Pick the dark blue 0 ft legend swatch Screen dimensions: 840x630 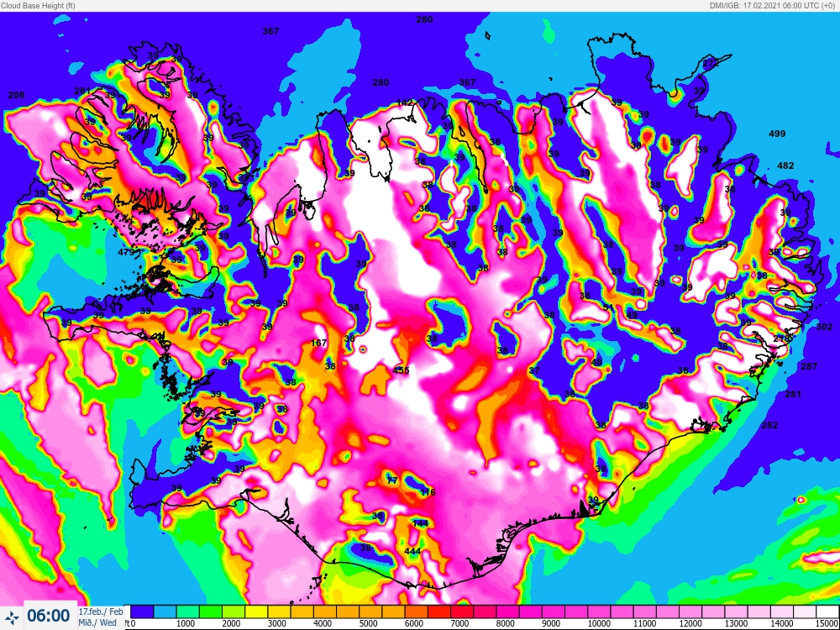click(x=143, y=612)
